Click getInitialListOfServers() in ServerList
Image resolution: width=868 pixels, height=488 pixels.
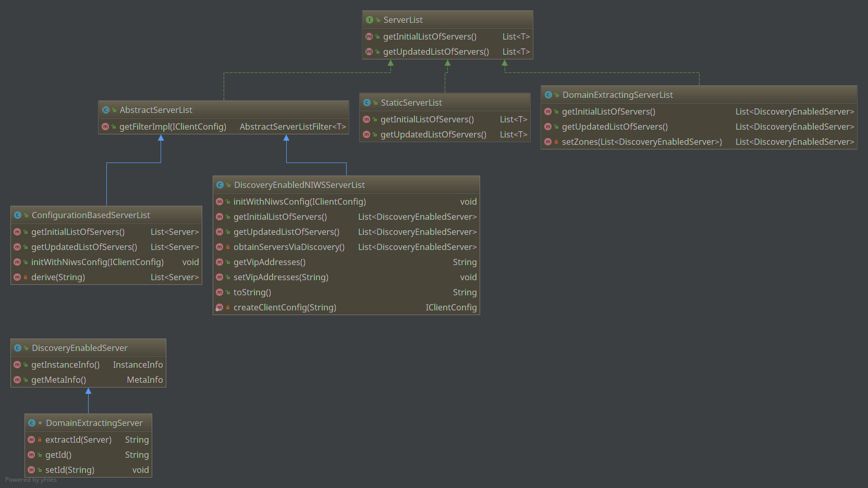[430, 36]
